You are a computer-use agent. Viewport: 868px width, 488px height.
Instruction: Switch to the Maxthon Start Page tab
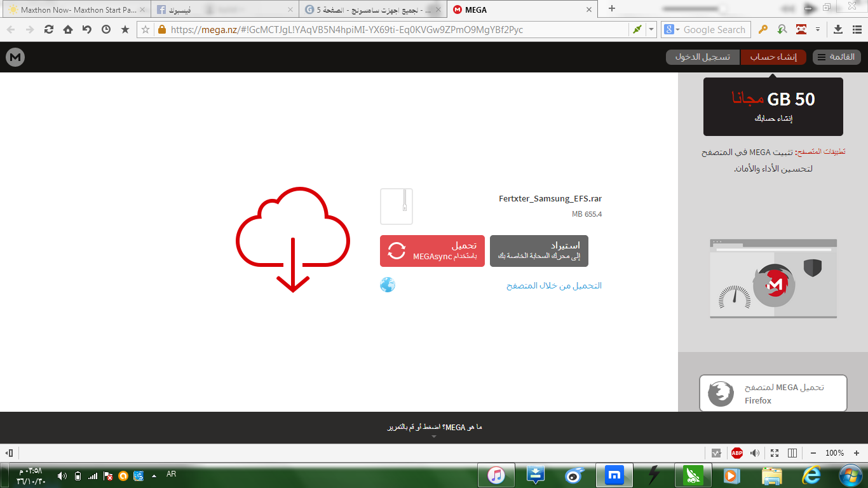click(x=76, y=10)
